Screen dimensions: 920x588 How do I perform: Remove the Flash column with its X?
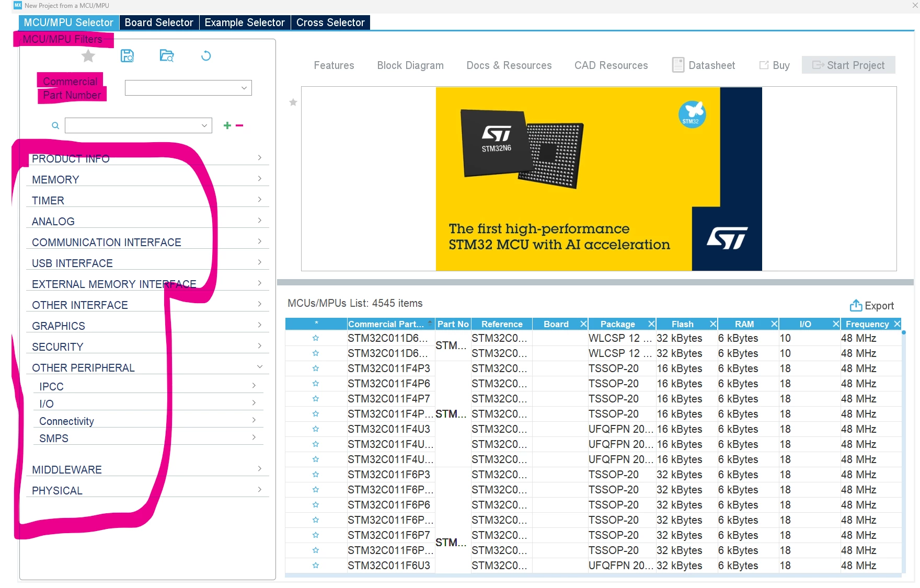click(713, 324)
